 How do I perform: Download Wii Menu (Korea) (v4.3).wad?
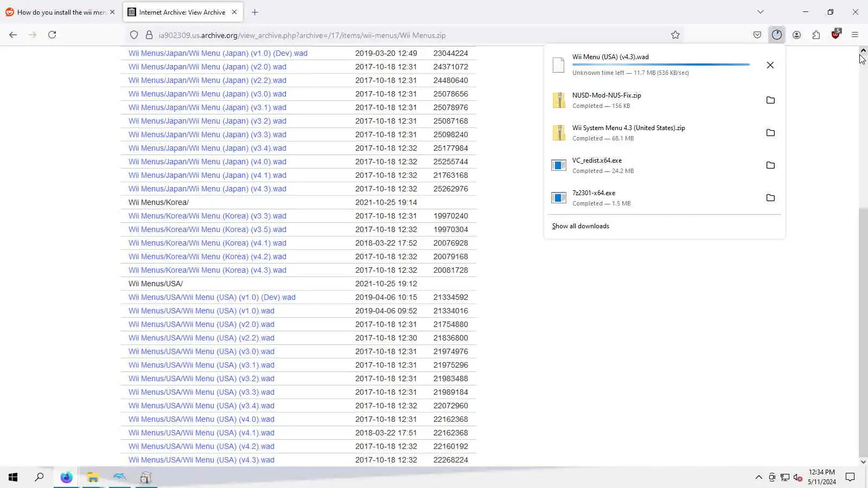(207, 270)
